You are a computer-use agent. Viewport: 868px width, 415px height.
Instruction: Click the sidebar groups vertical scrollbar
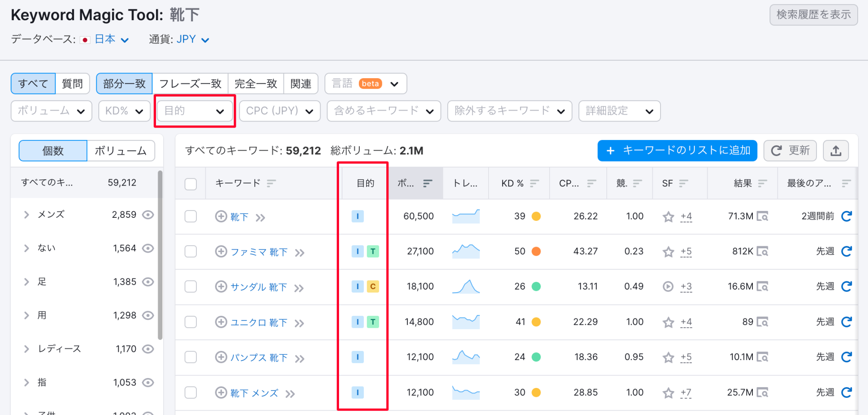click(x=160, y=255)
